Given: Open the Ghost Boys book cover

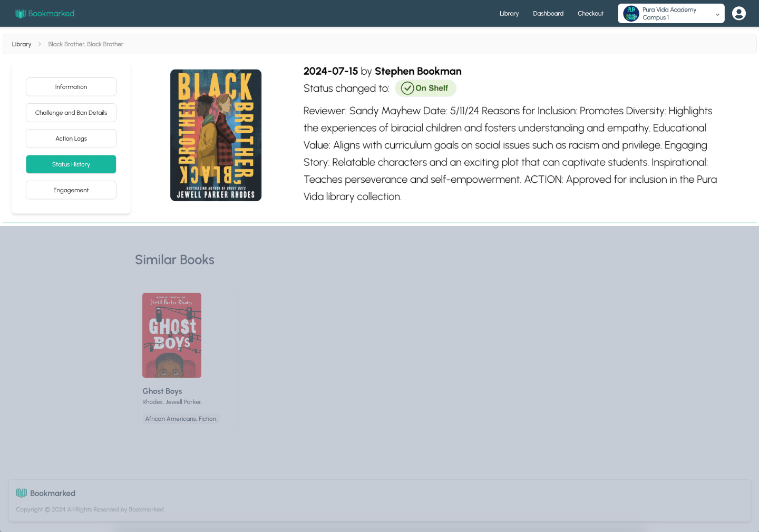Looking at the screenshot, I should click(x=172, y=335).
